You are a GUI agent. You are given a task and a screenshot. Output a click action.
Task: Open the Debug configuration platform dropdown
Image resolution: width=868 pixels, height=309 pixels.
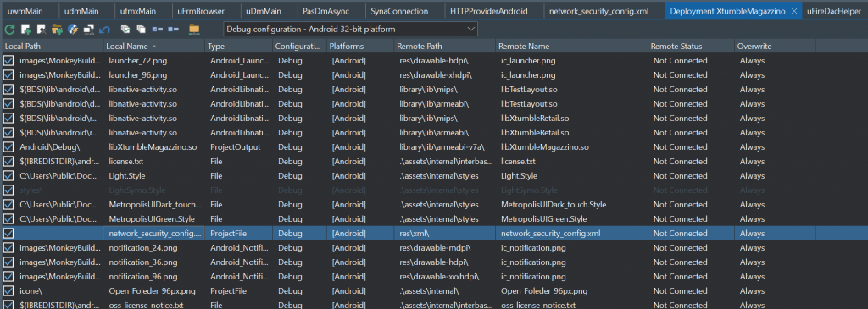(x=350, y=30)
